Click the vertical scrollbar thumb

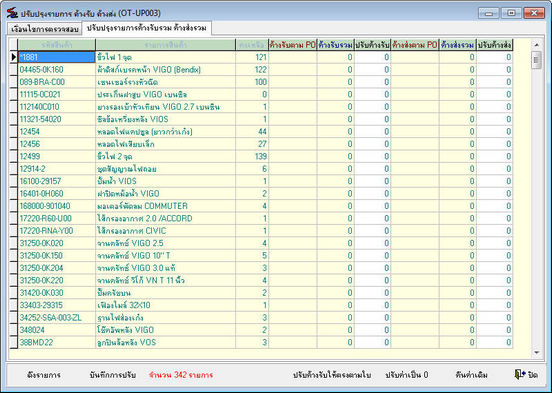click(x=537, y=60)
